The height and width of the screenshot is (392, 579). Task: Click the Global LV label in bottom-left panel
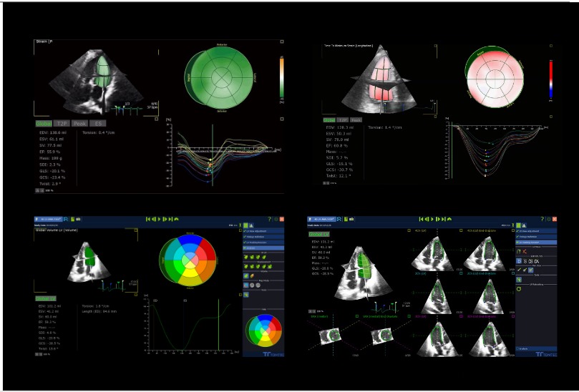pos(43,298)
